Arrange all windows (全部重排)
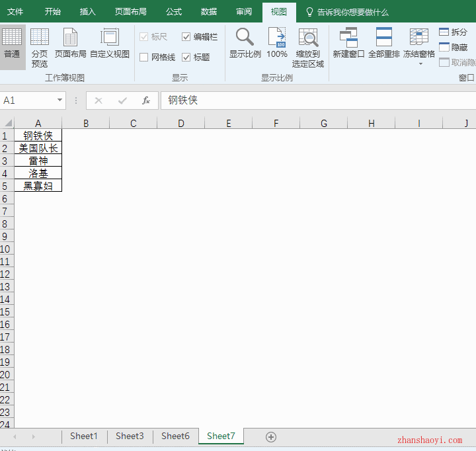476x451 pixels. [383, 43]
